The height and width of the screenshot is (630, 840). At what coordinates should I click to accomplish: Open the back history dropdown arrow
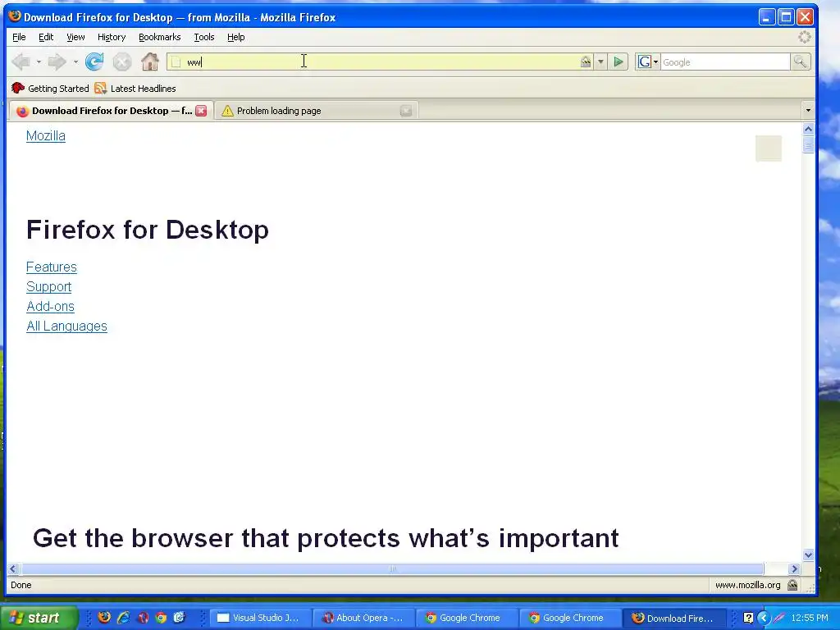(39, 62)
